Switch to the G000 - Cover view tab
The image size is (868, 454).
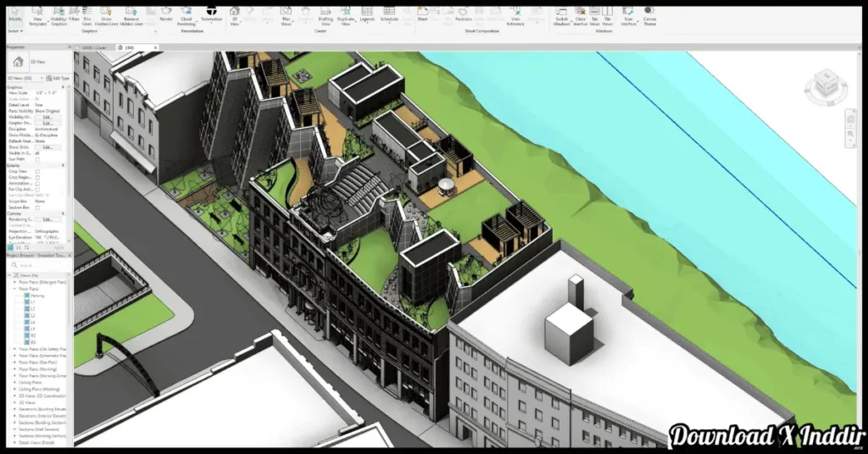(94, 47)
